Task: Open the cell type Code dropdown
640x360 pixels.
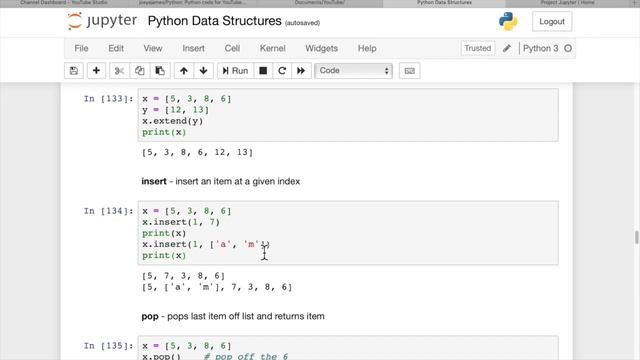Action: [x=353, y=71]
